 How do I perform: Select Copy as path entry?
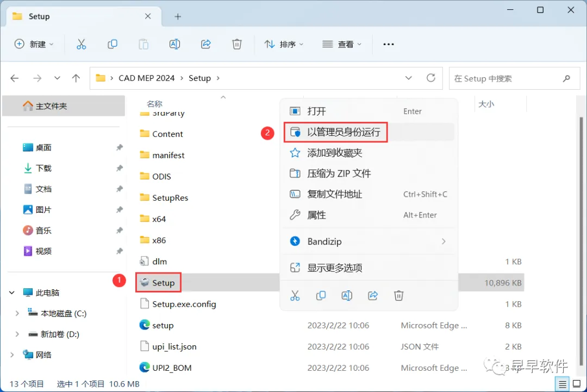pos(369,194)
